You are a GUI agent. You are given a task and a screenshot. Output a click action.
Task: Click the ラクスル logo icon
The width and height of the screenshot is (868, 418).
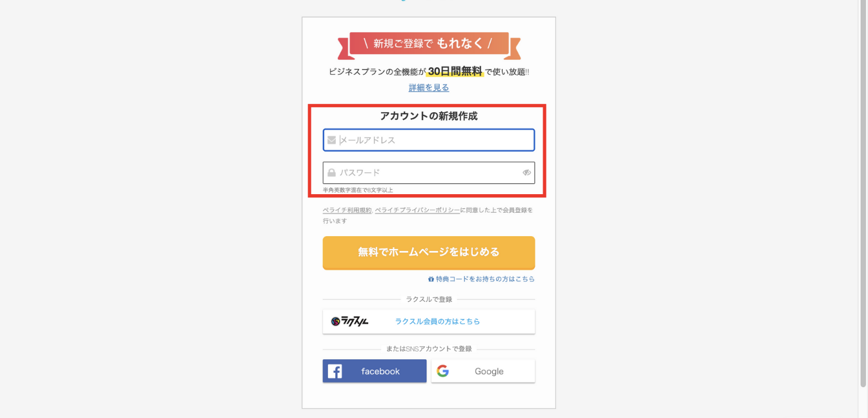point(349,321)
